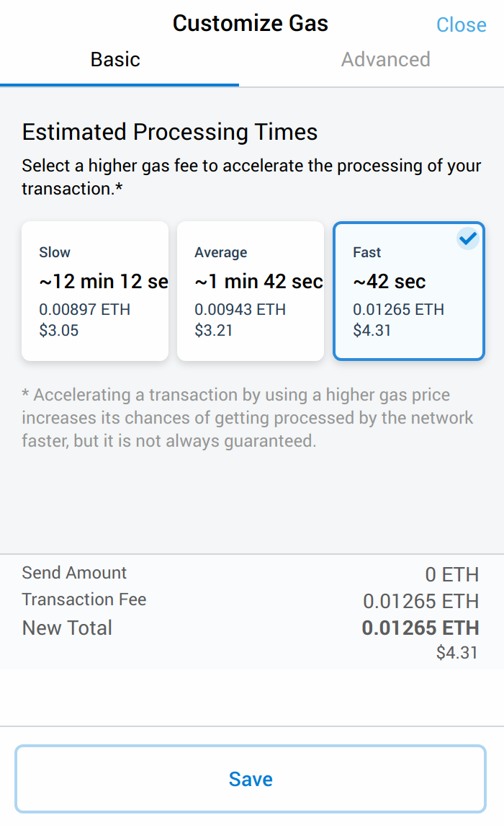
Task: Switch to the Basic tab
Action: point(115,60)
